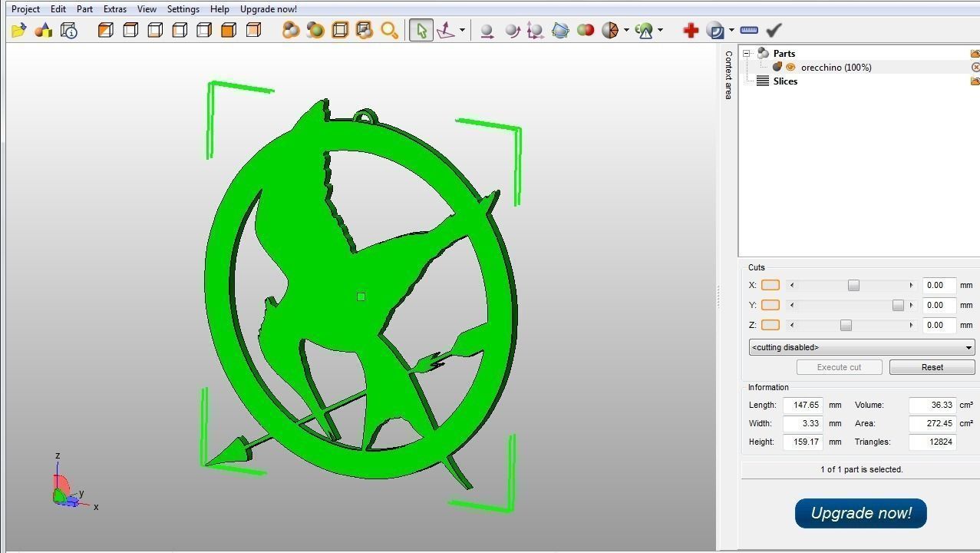Image resolution: width=980 pixels, height=553 pixels.
Task: Click the analysis warning triangle icon
Action: point(645,30)
